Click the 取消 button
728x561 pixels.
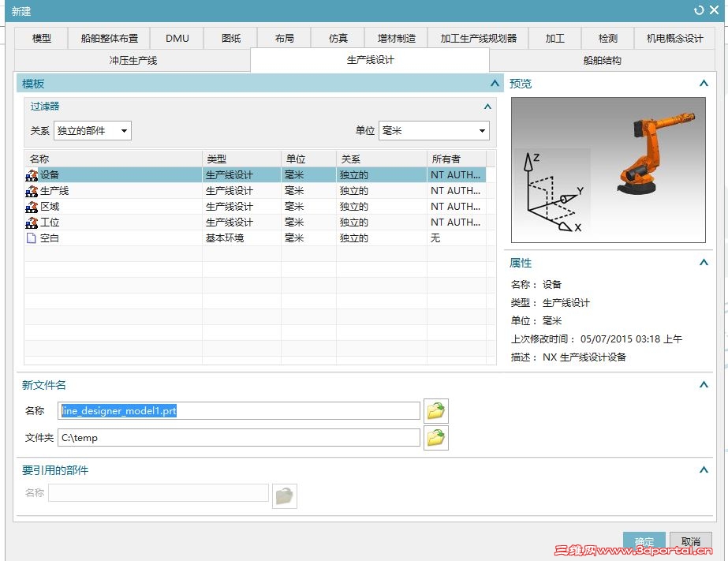(x=690, y=541)
